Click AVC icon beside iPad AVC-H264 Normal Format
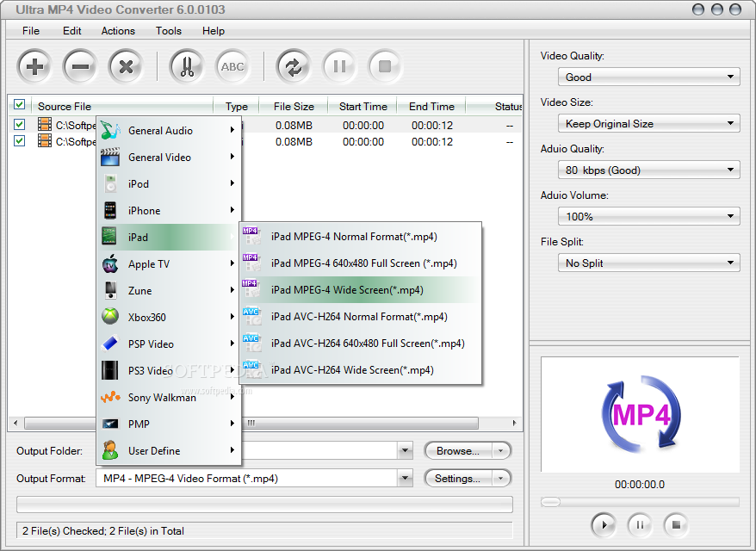756x551 pixels. coord(251,316)
